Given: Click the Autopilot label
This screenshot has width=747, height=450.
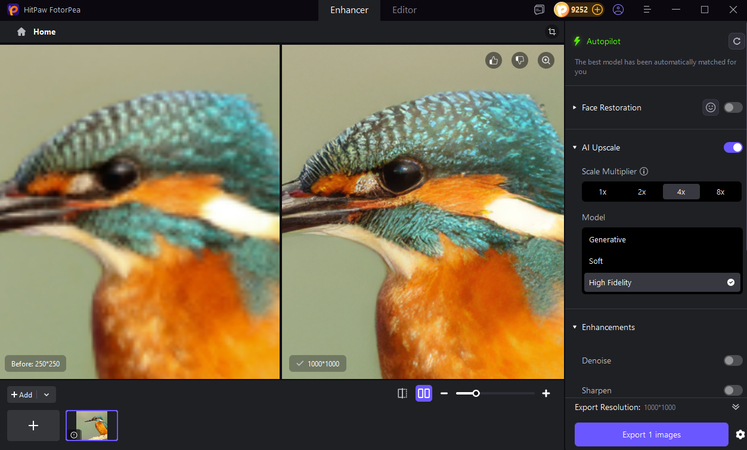Looking at the screenshot, I should (x=603, y=41).
